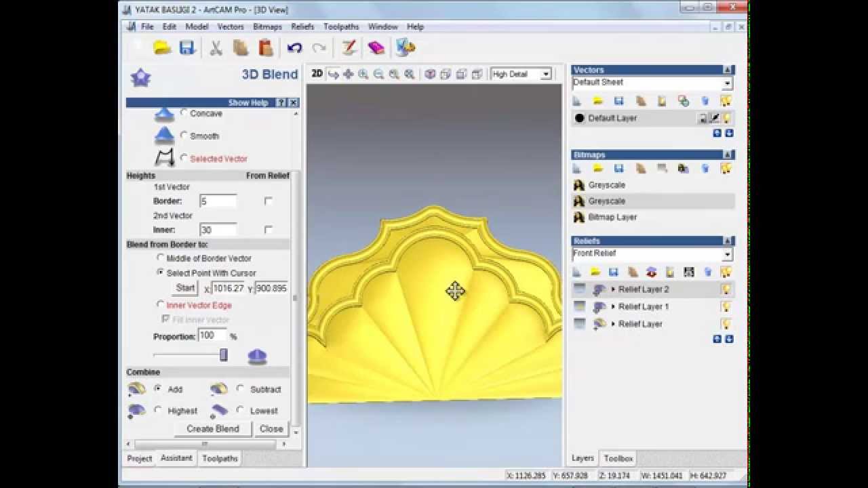Image resolution: width=868 pixels, height=488 pixels.
Task: Select the twiddle rotate view tool
Action: tap(333, 74)
